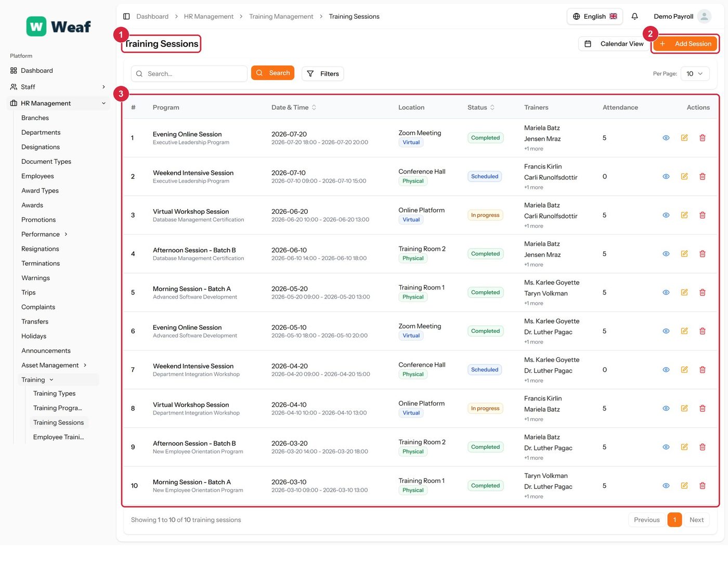Open Training Types in the sidebar
Viewport: 728px width, 567px height.
tap(54, 394)
